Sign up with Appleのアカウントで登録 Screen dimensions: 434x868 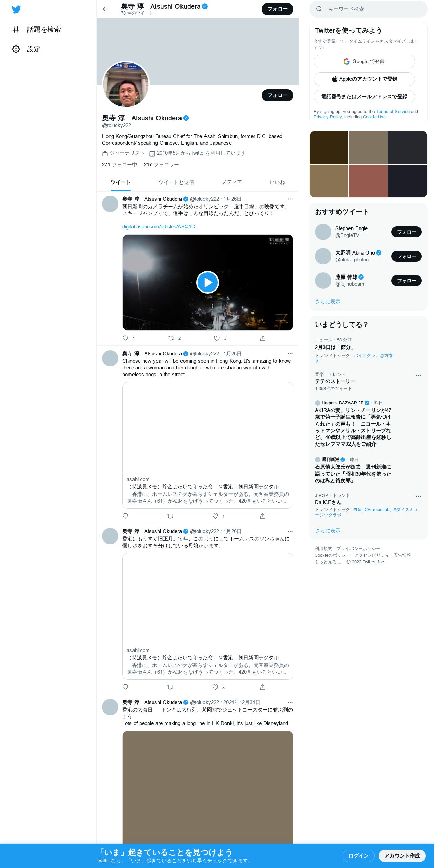pyautogui.click(x=364, y=79)
